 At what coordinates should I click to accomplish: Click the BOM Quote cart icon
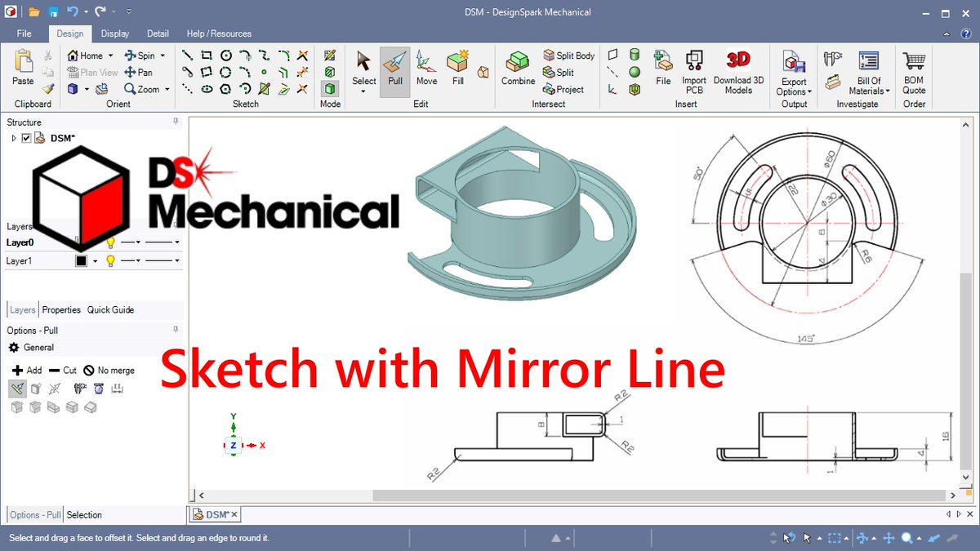914,62
